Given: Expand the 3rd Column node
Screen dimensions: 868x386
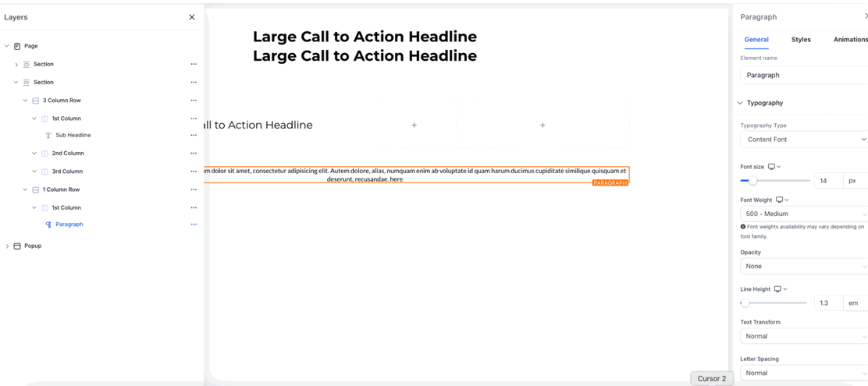Looking at the screenshot, I should [34, 172].
